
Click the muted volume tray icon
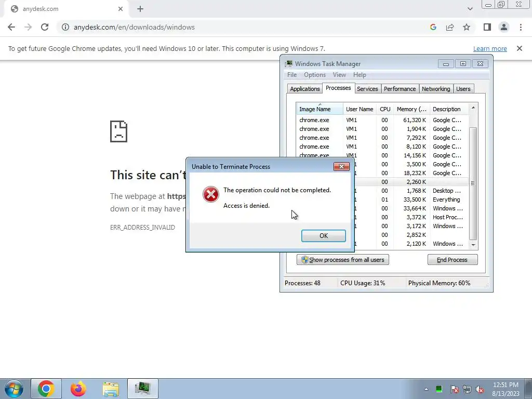click(x=480, y=389)
